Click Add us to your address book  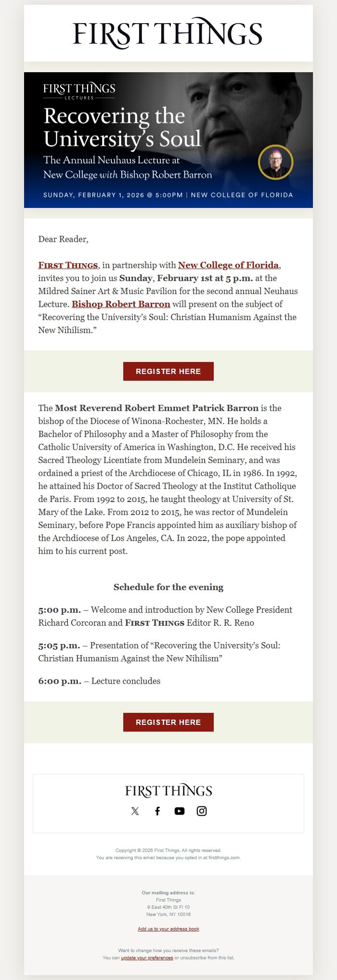coord(168,929)
